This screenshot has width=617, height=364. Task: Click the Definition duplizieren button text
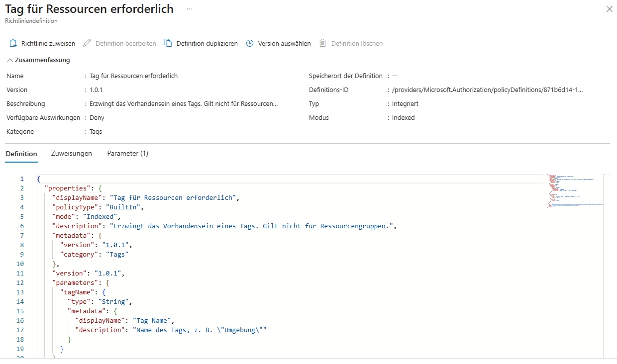pos(207,43)
